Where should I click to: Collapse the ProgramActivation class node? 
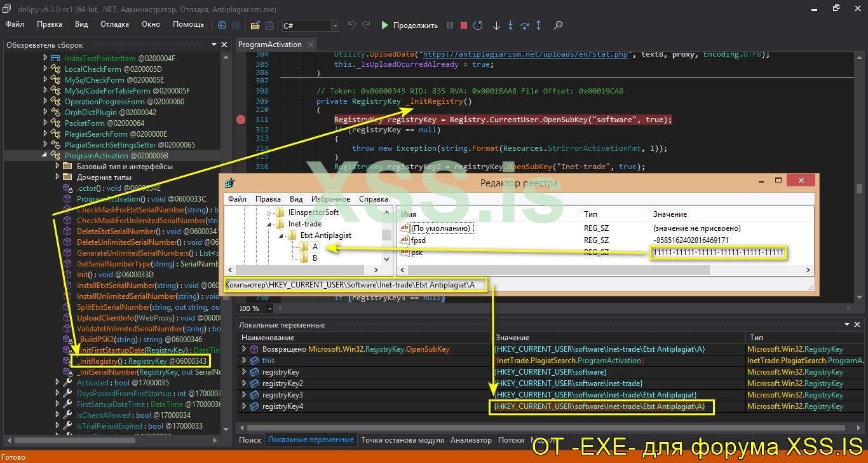pos(45,155)
